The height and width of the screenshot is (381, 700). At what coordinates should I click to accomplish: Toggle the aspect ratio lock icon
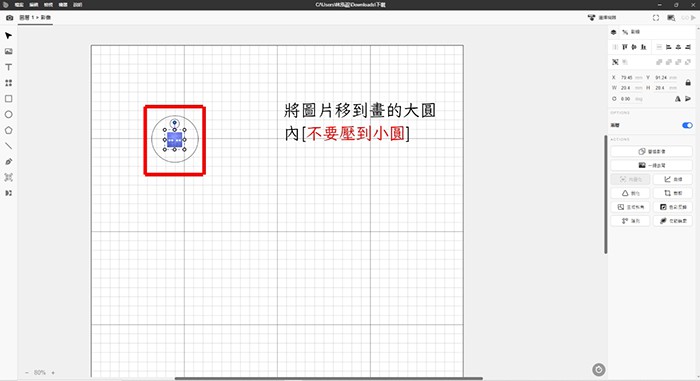pyautogui.click(x=688, y=83)
